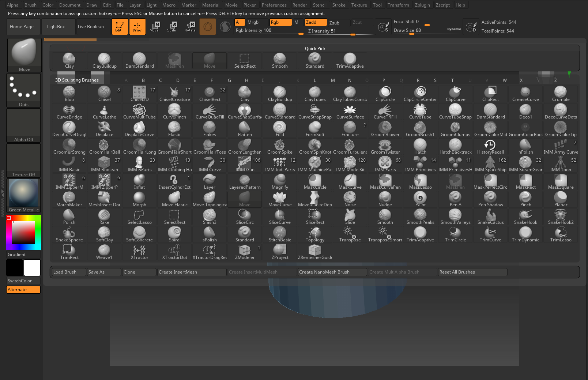Pick the ZRemesherGuide brush
The width and height of the screenshot is (588, 380).
click(315, 252)
